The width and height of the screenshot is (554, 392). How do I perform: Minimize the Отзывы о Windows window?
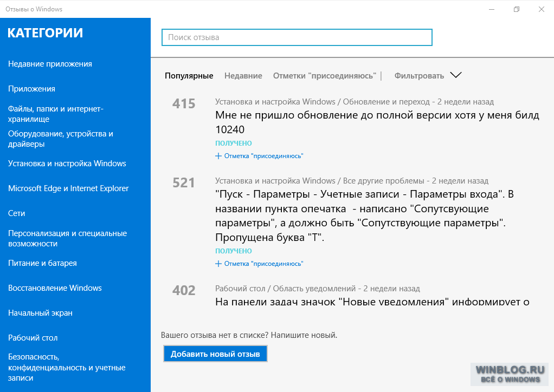(x=492, y=9)
